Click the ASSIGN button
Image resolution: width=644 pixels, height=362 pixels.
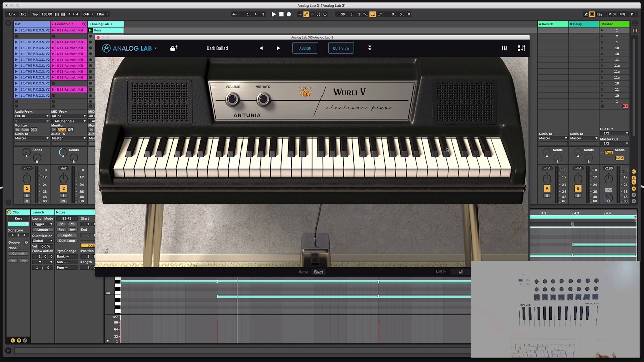click(x=305, y=48)
